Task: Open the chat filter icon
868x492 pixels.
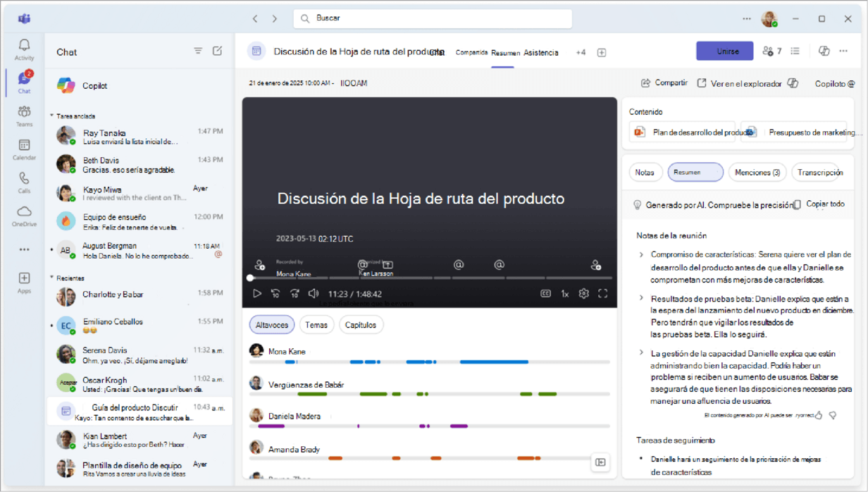Action: pyautogui.click(x=198, y=51)
